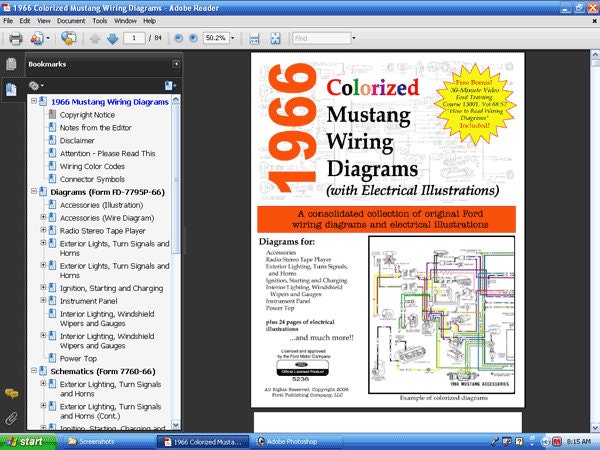Open Accessories (Illustration) bookmark

coord(101,205)
